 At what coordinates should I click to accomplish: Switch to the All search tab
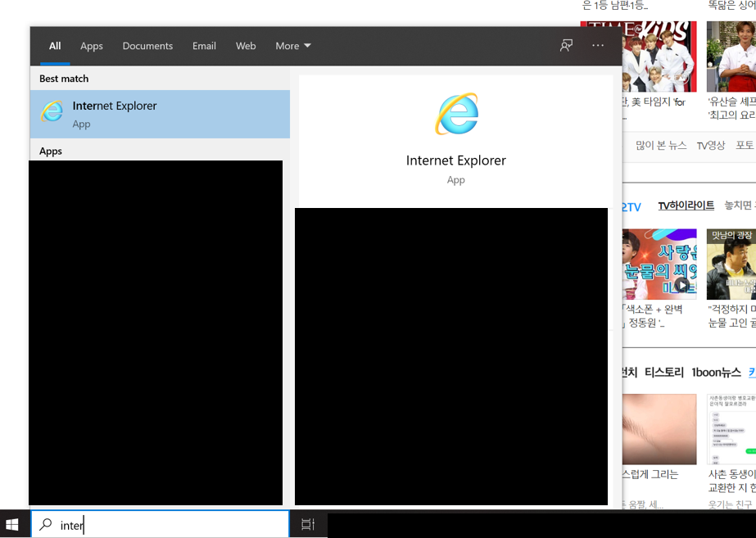(x=55, y=46)
